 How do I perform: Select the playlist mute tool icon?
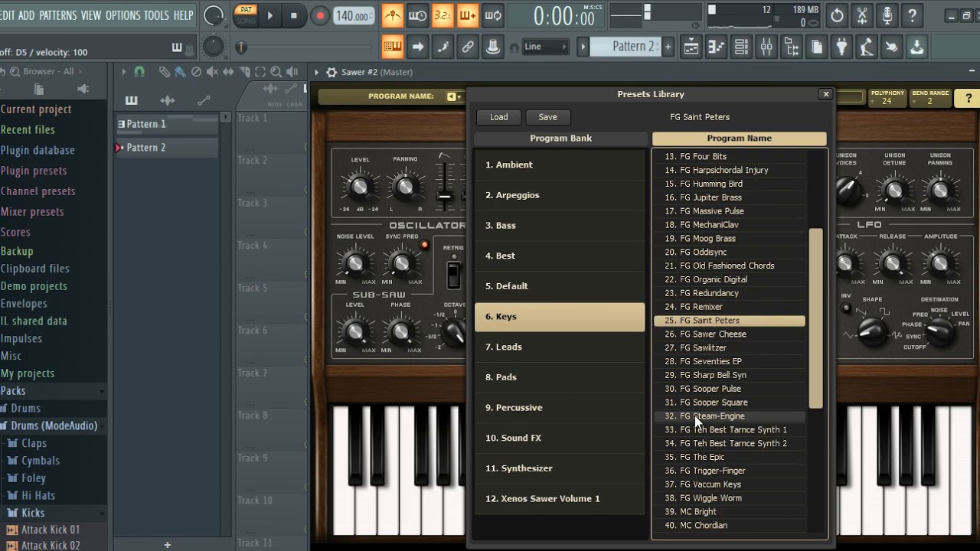[x=212, y=71]
